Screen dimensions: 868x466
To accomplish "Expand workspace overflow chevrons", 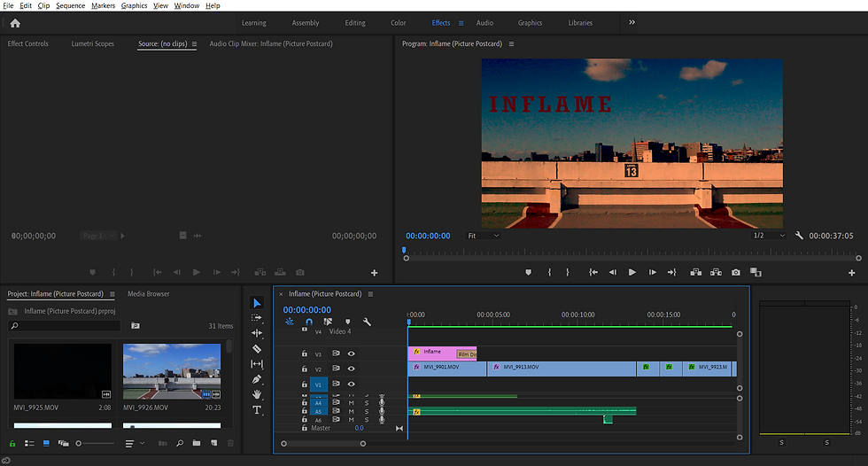I will [632, 22].
